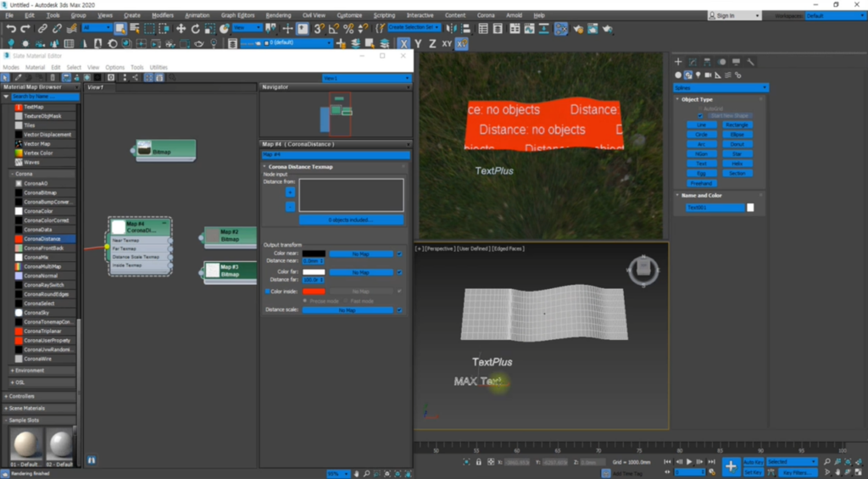Image resolution: width=868 pixels, height=479 pixels.
Task: Click the 0 objects included button
Action: click(x=351, y=220)
